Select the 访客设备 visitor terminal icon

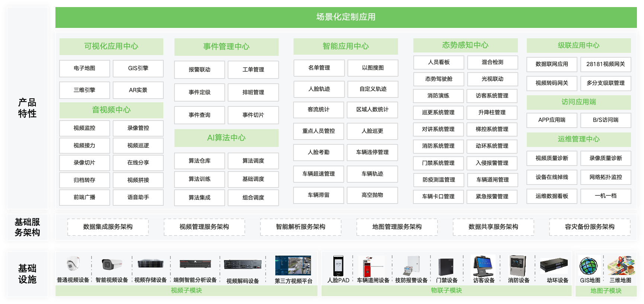(x=483, y=266)
